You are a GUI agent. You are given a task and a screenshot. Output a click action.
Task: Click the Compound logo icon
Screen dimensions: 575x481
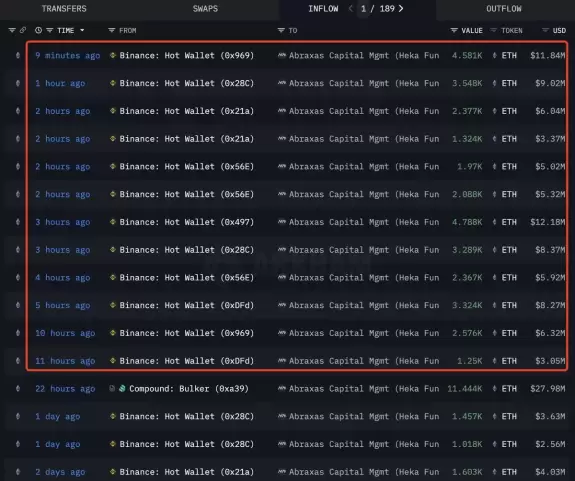122,388
